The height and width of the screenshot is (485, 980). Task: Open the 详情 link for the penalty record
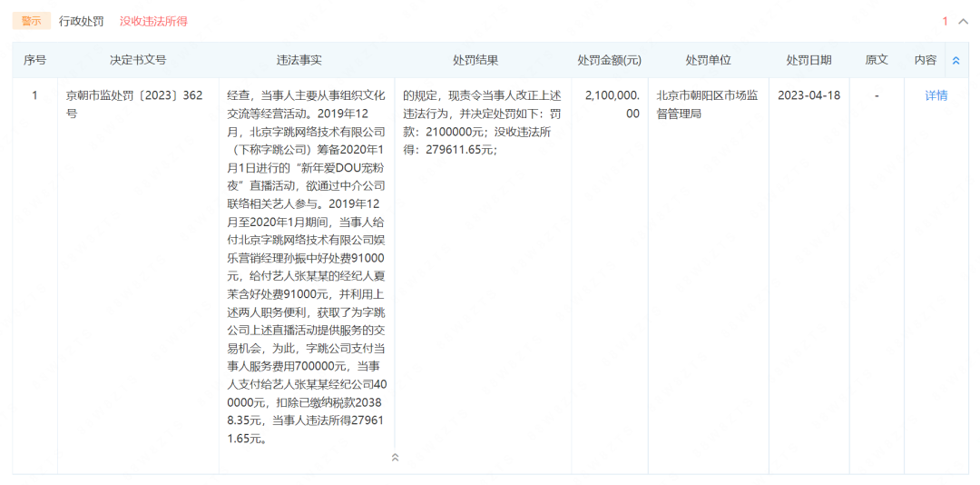(936, 95)
